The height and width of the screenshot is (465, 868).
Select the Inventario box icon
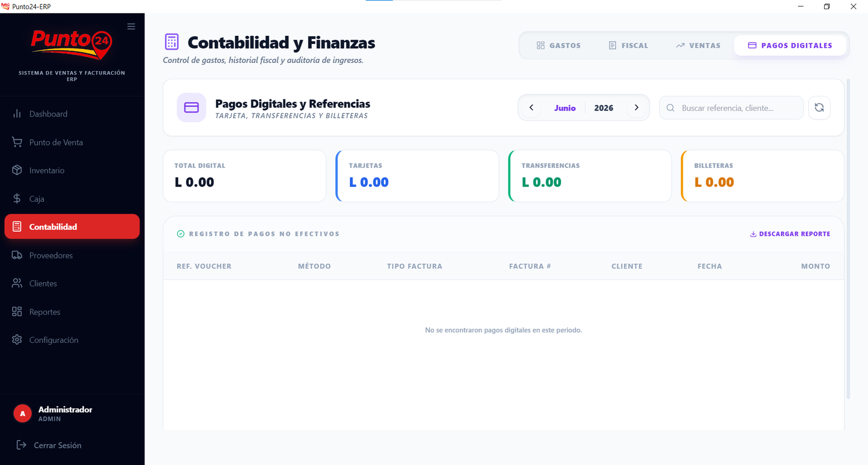pos(17,170)
